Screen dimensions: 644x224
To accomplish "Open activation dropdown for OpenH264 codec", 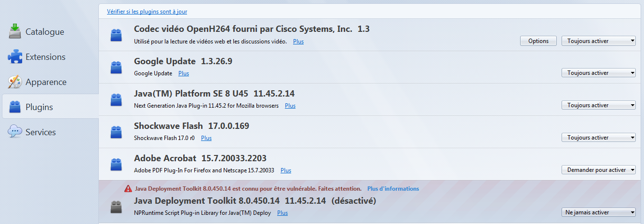I will (599, 41).
